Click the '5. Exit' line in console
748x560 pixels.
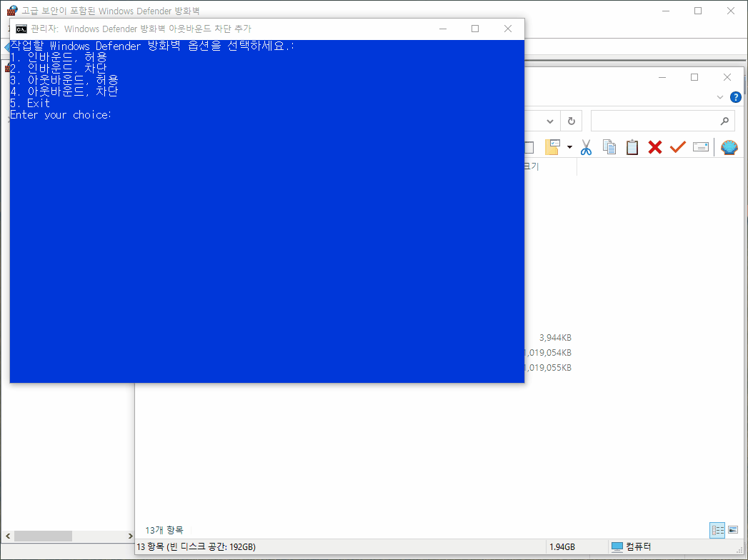pyautogui.click(x=29, y=103)
